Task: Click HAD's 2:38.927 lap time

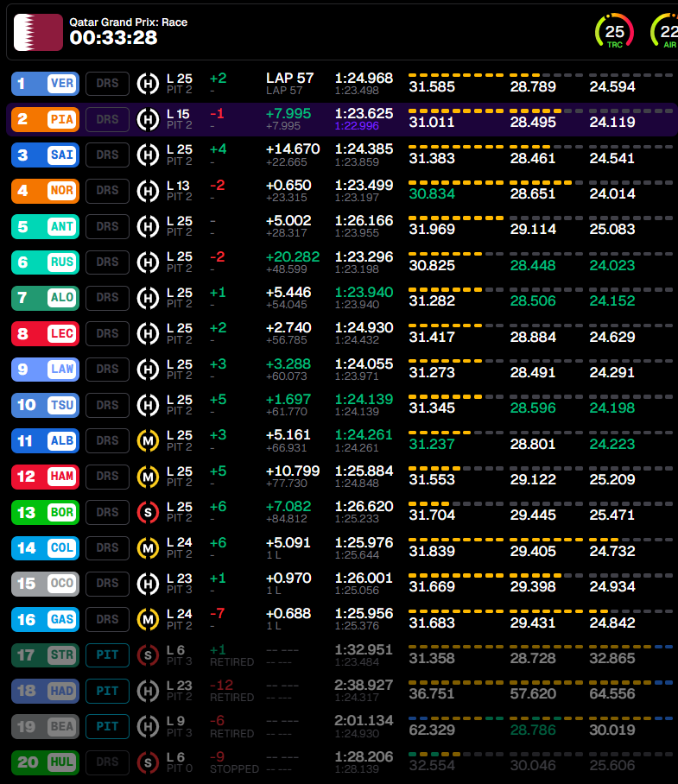Action: (364, 686)
